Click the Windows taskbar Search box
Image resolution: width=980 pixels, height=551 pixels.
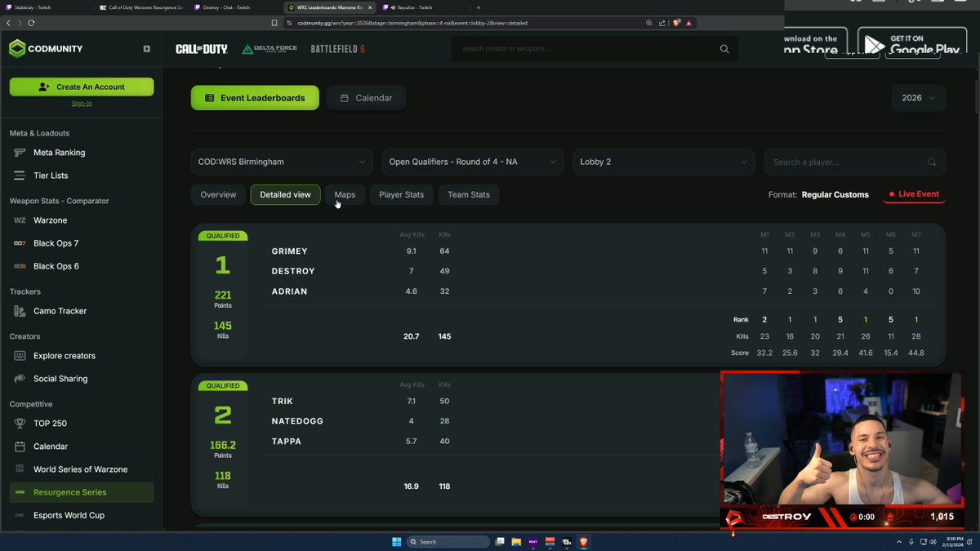pyautogui.click(x=449, y=541)
